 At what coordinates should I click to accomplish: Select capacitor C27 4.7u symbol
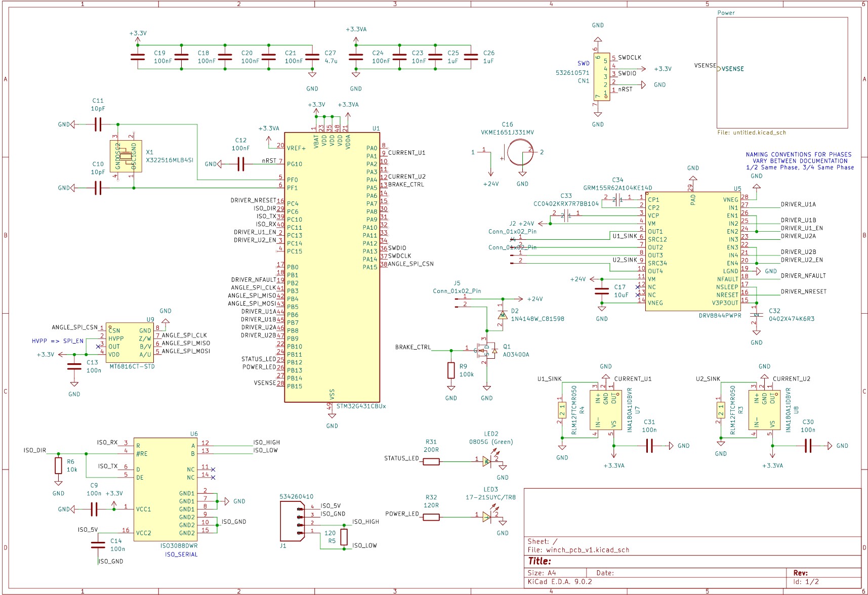(x=312, y=57)
